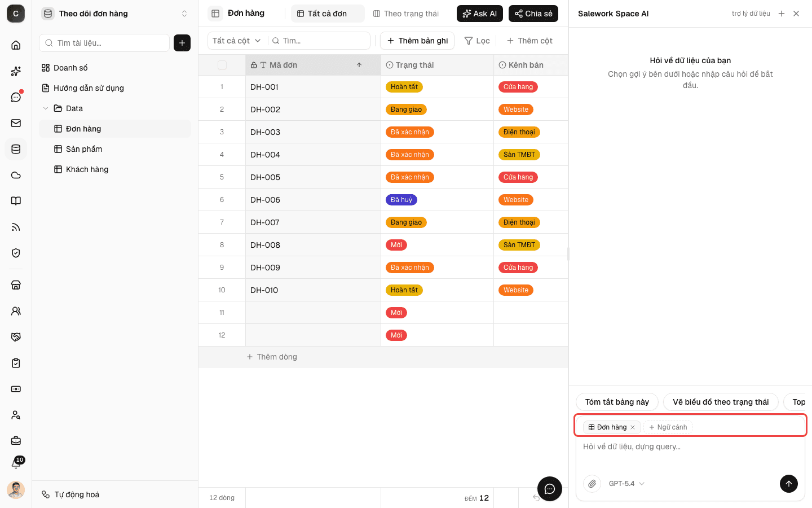Open the Doanh số dashboard item

pos(115,68)
